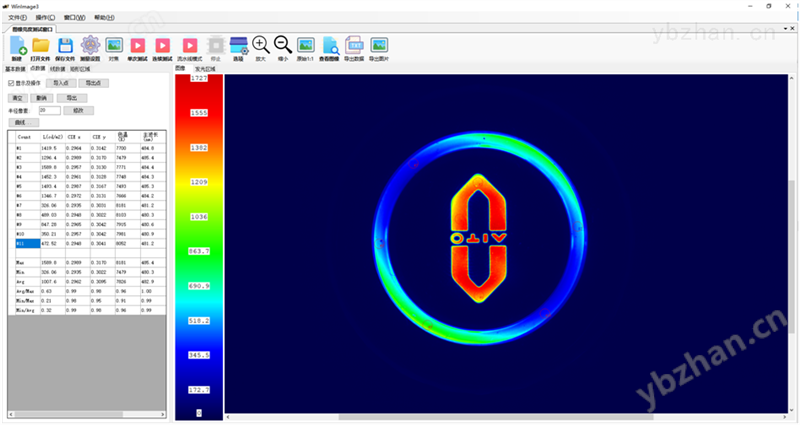Viewport: 800px width, 425px height.
Task: Switch to Rectangle Area (矩形区域) tab
Action: 80,69
